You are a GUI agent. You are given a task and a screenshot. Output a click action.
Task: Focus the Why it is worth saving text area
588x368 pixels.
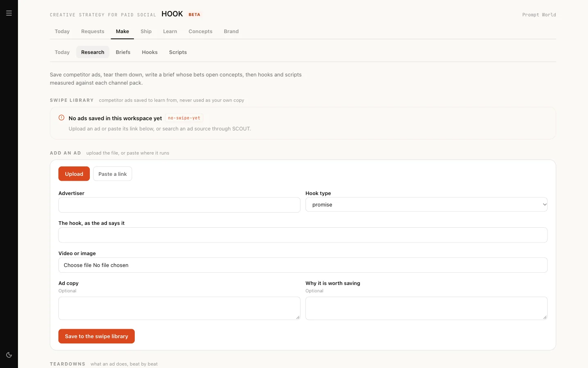pyautogui.click(x=426, y=308)
